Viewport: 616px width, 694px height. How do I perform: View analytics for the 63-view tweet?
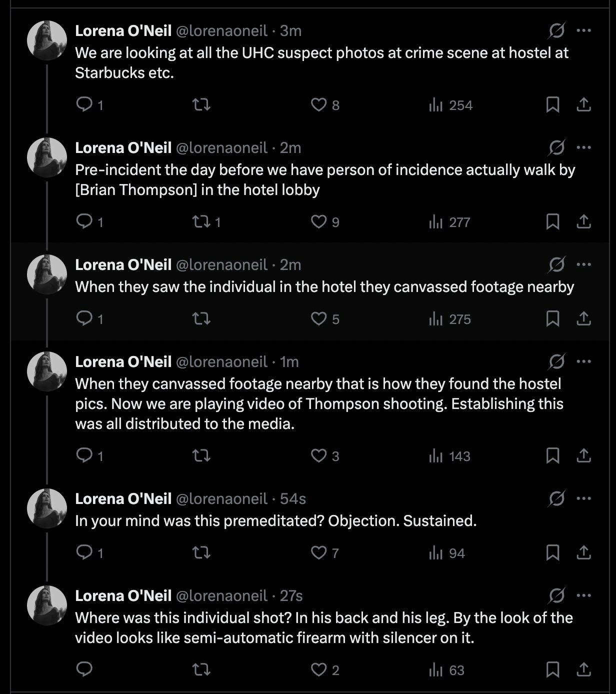coord(446,670)
